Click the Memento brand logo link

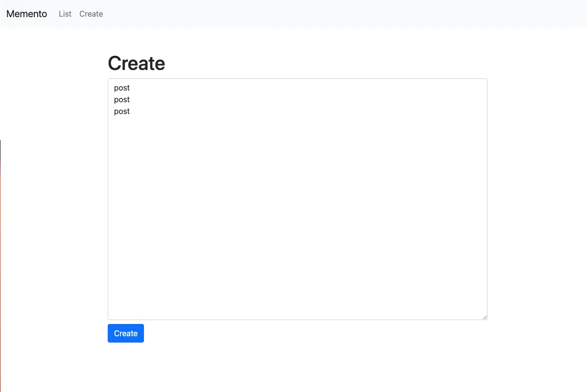pyautogui.click(x=26, y=14)
